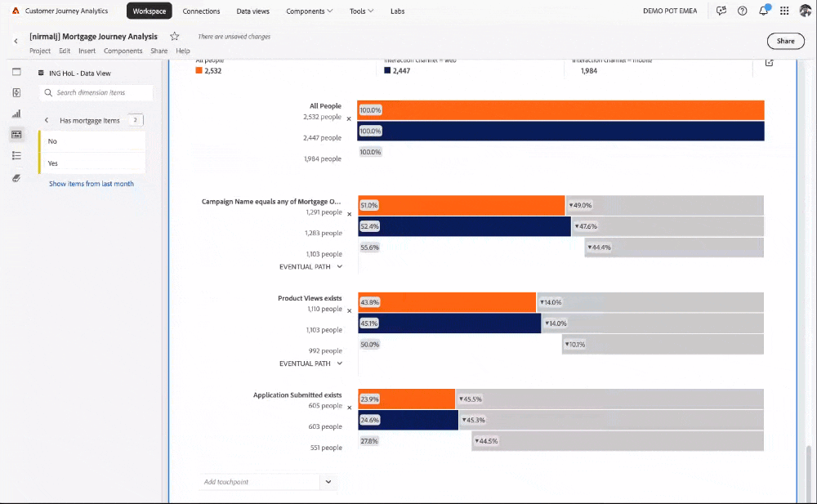Go back with the Has mortgage items arrow
The height and width of the screenshot is (504, 817).
click(47, 120)
